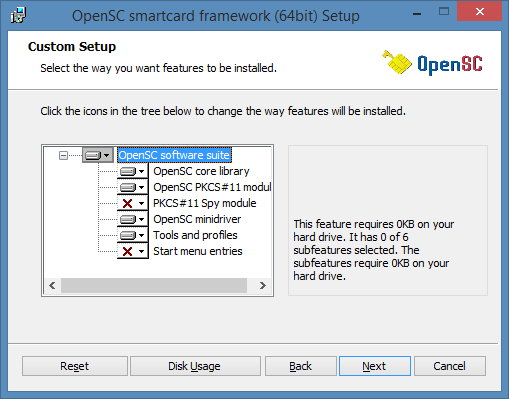Cancel the OpenSC setup
This screenshot has width=509, height=399.
[x=450, y=366]
